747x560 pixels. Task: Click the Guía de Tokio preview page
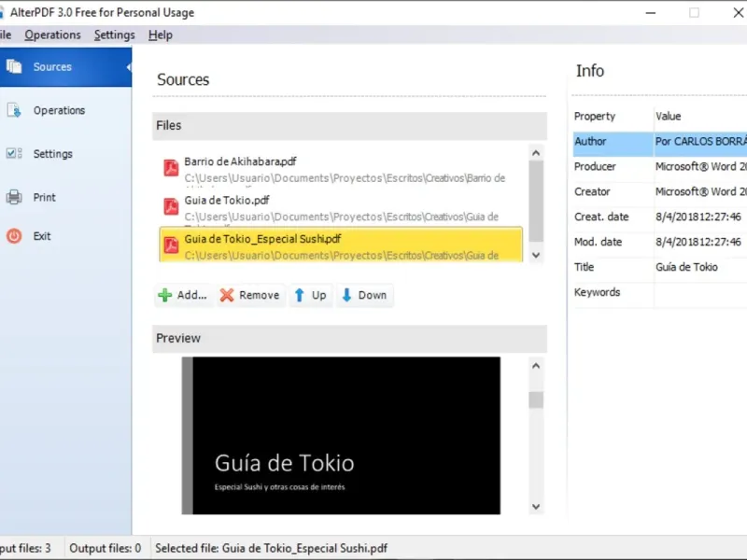341,435
